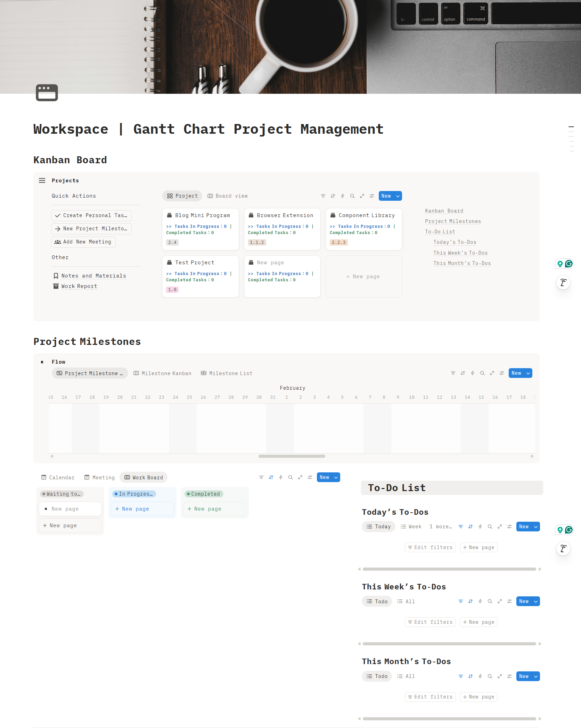Click the timeline horizontal scrollbar under February
The image size is (581, 728).
point(292,456)
